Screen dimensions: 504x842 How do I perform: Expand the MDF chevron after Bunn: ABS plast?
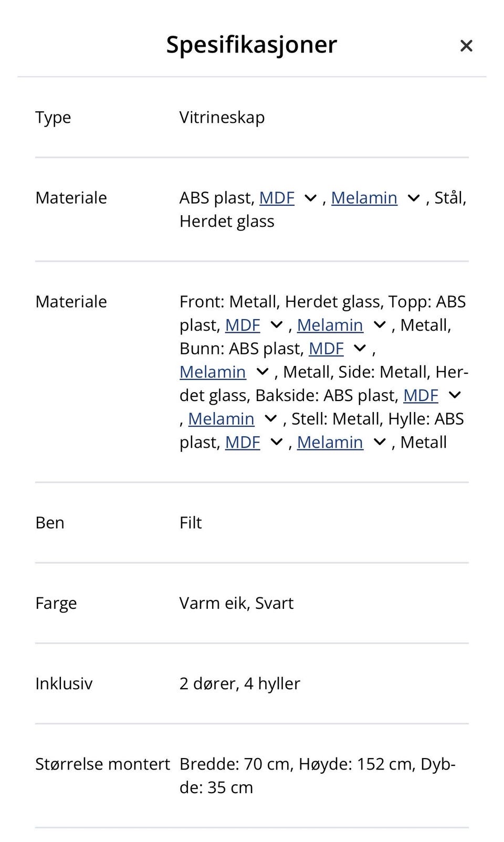(360, 348)
